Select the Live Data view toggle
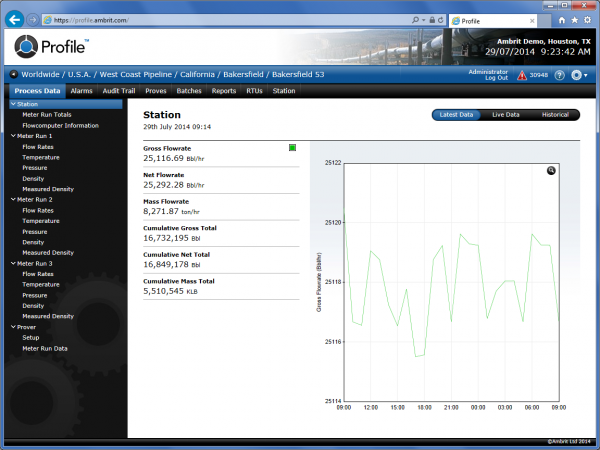Image resolution: width=600 pixels, height=450 pixels. 505,115
